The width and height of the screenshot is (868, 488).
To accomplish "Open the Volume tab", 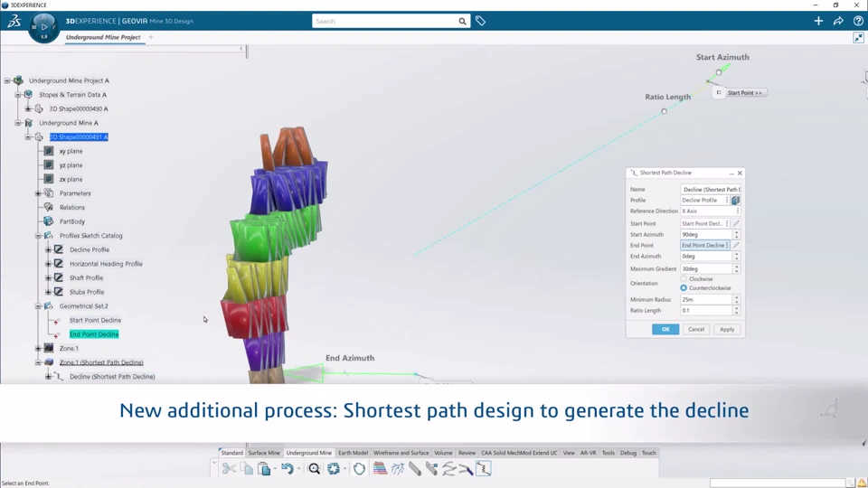I will (443, 453).
